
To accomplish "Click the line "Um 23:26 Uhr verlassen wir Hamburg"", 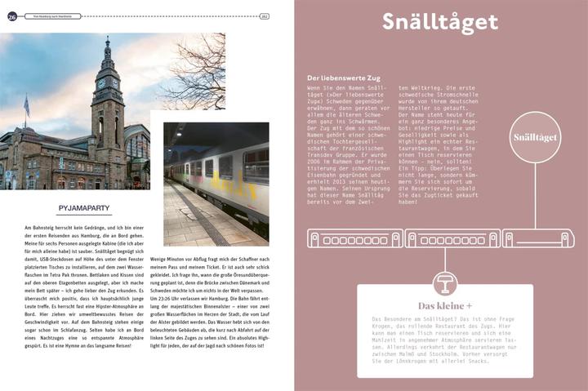I will point(210,299).
